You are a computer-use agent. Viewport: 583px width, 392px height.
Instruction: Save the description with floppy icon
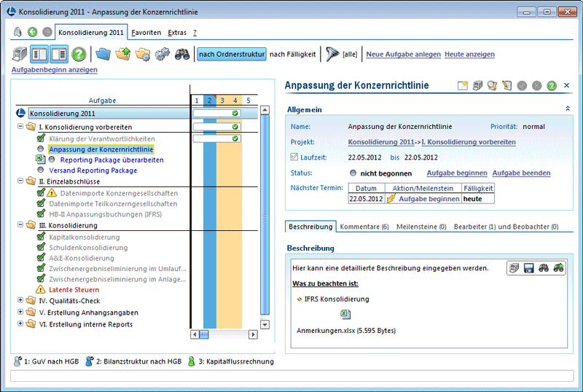(x=529, y=268)
